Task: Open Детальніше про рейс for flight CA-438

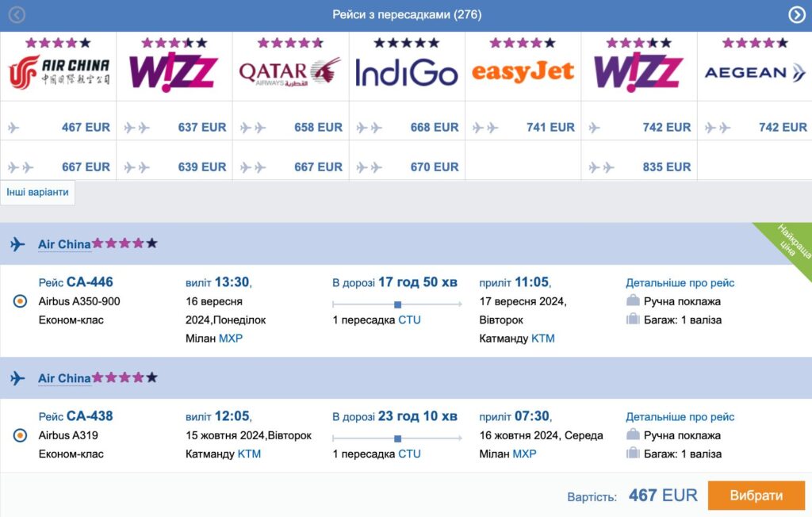Action: coord(680,417)
